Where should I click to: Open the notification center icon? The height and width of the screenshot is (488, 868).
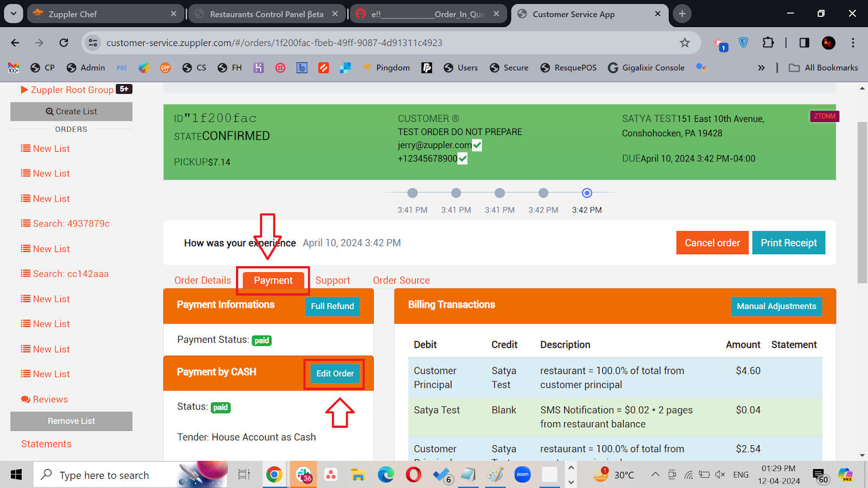pos(820,475)
